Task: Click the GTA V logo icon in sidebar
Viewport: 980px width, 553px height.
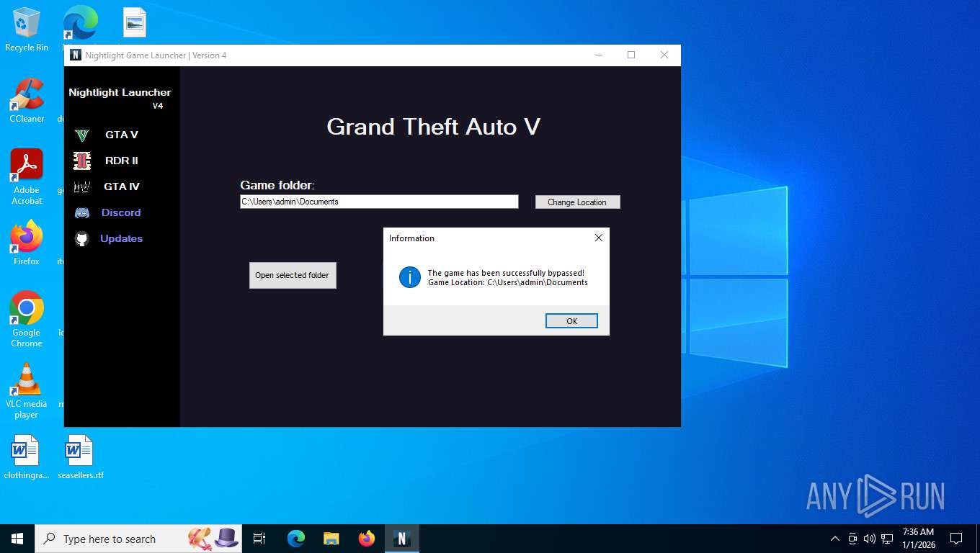Action: [x=82, y=135]
